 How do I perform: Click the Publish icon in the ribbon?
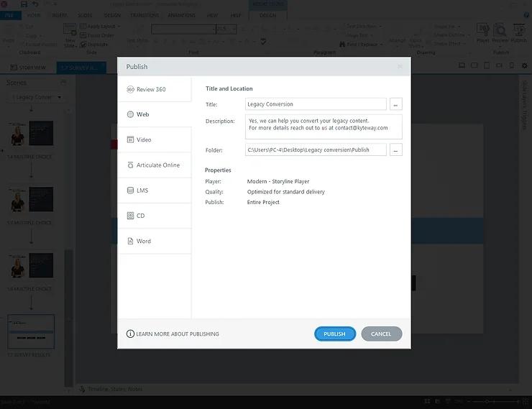519,33
